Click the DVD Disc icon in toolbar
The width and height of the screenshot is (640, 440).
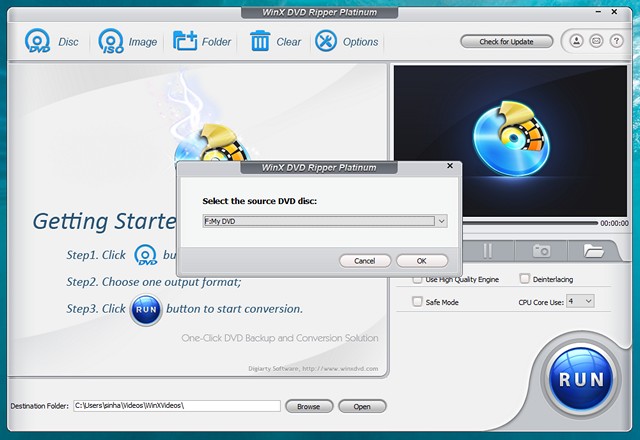[38, 42]
